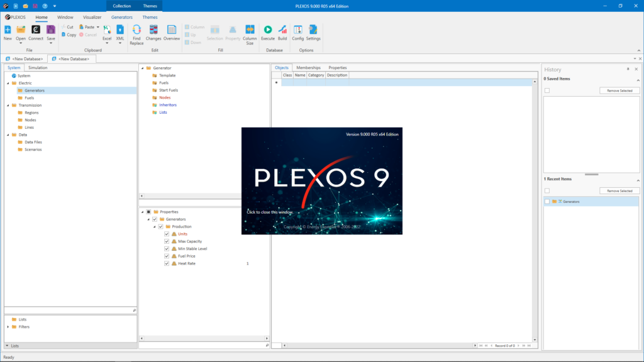Click the help icon in title bar
644x362 pixels.
(45, 6)
